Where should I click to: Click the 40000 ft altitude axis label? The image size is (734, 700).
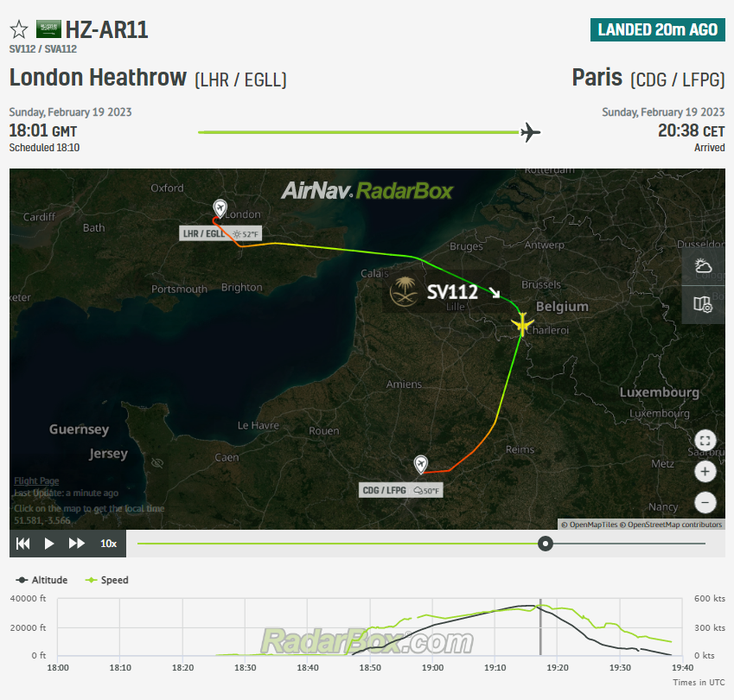[28, 599]
